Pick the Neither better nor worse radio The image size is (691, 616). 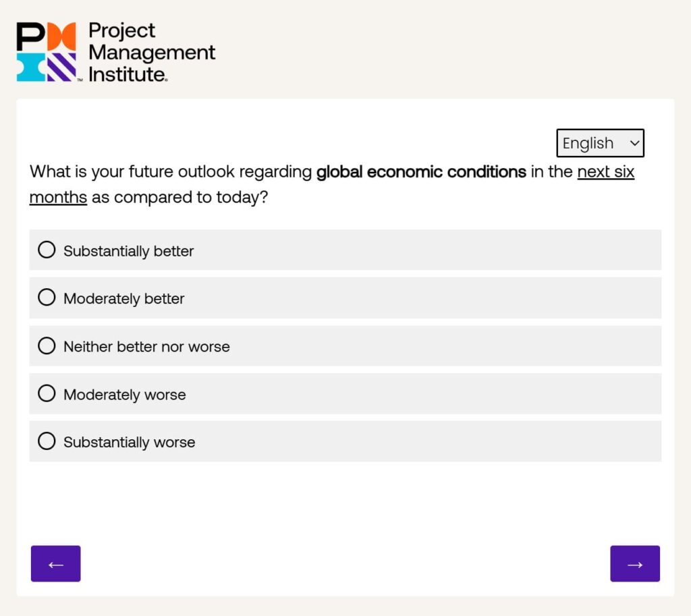point(47,345)
